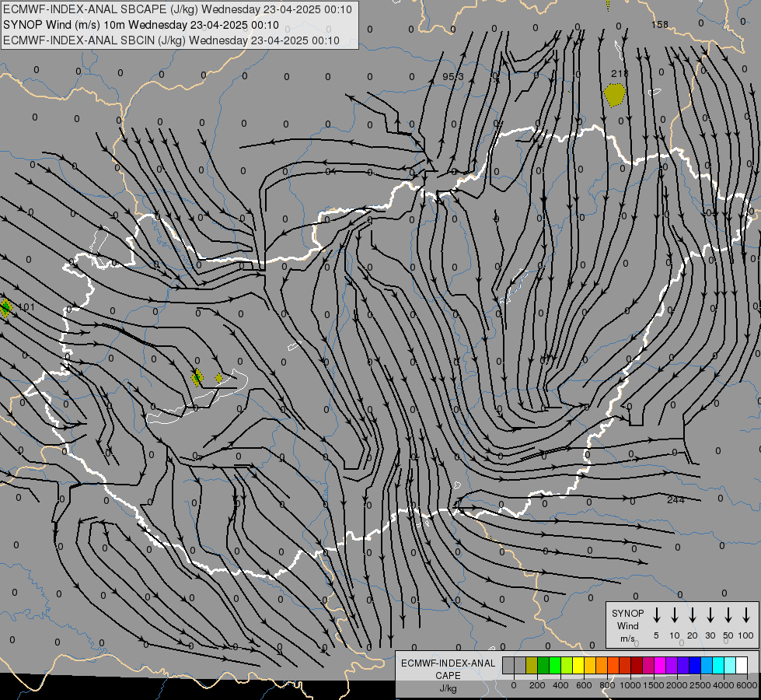Select the green diamond marker beside value 101
761x700 pixels.
tap(5, 308)
